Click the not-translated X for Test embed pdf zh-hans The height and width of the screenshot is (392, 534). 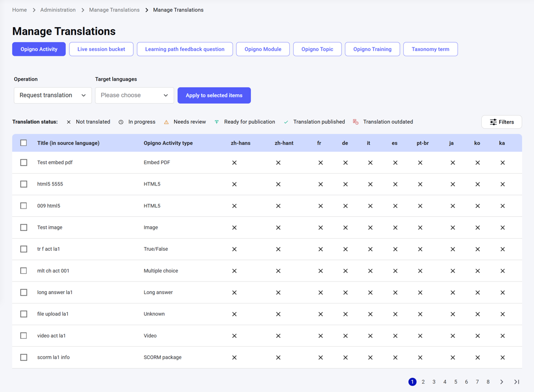[234, 163]
